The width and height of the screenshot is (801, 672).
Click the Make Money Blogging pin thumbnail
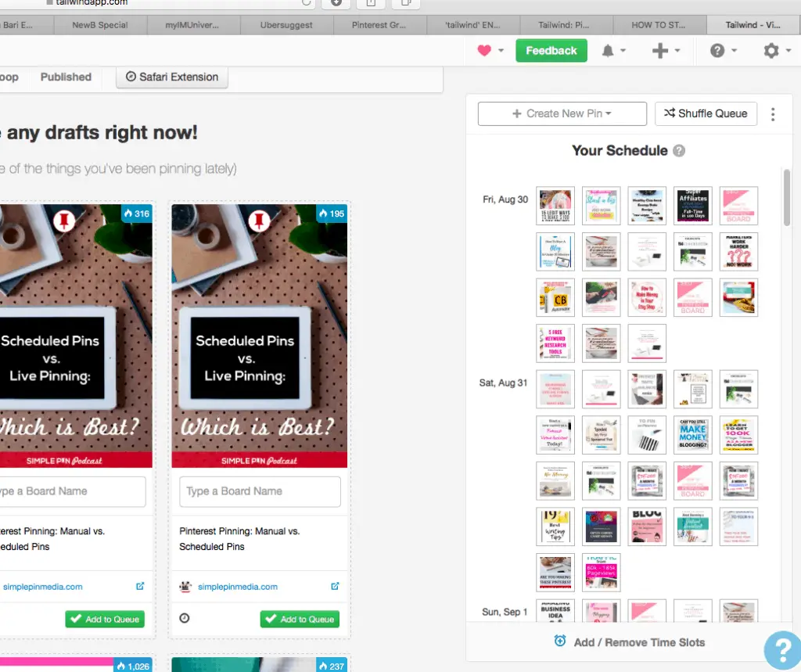[x=693, y=435]
